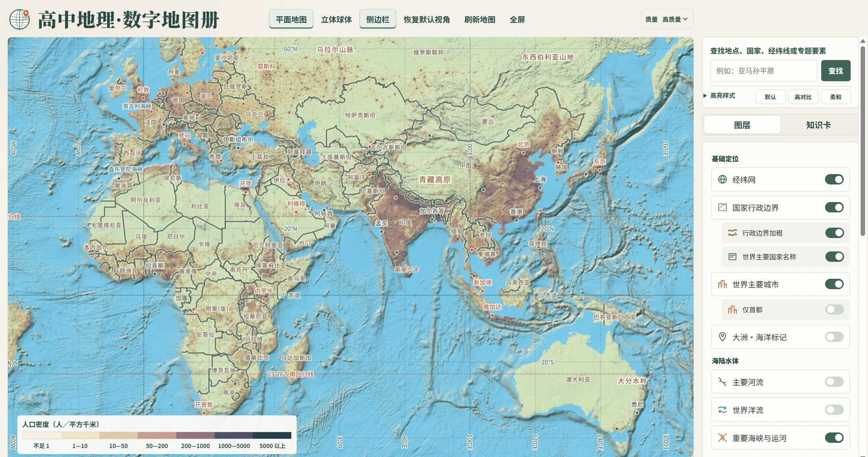Enable the 仅首都 switch
Viewport: 868px width, 457px height.
(x=834, y=309)
